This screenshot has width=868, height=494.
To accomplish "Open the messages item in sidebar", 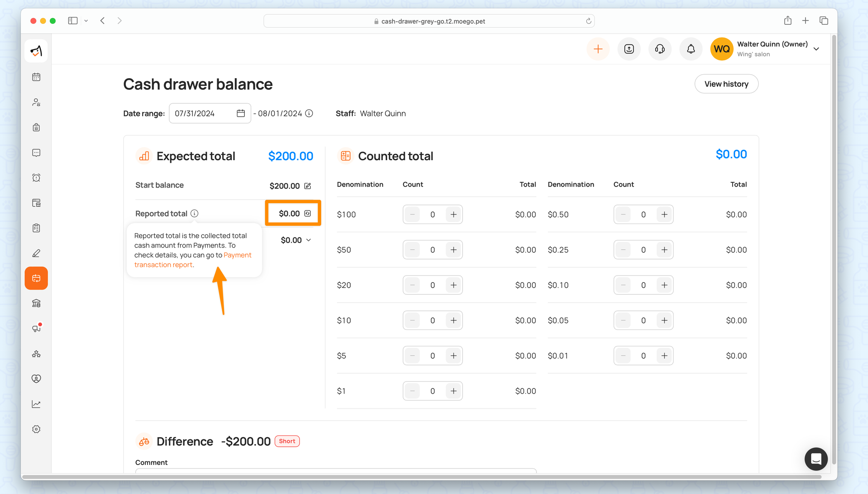I will (x=36, y=153).
